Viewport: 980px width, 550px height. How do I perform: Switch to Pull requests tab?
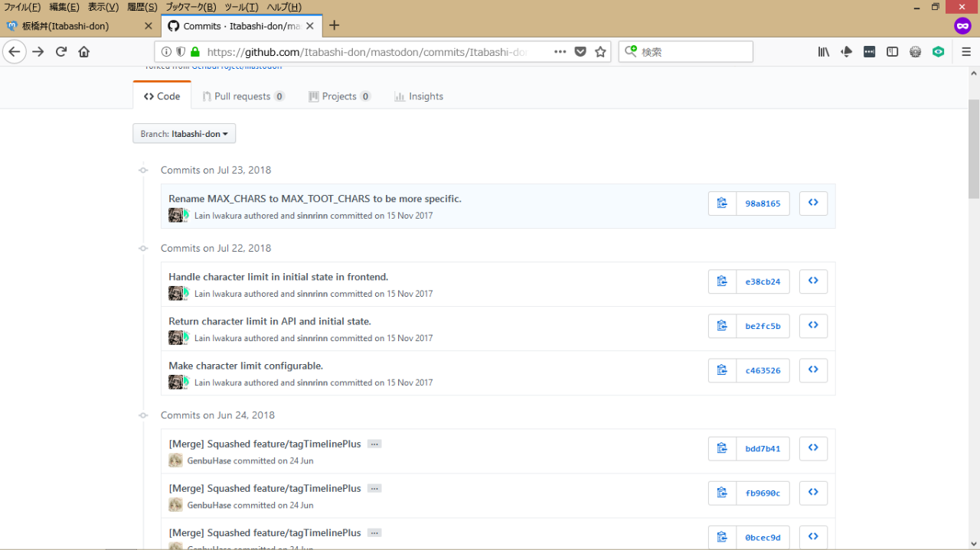click(x=243, y=96)
